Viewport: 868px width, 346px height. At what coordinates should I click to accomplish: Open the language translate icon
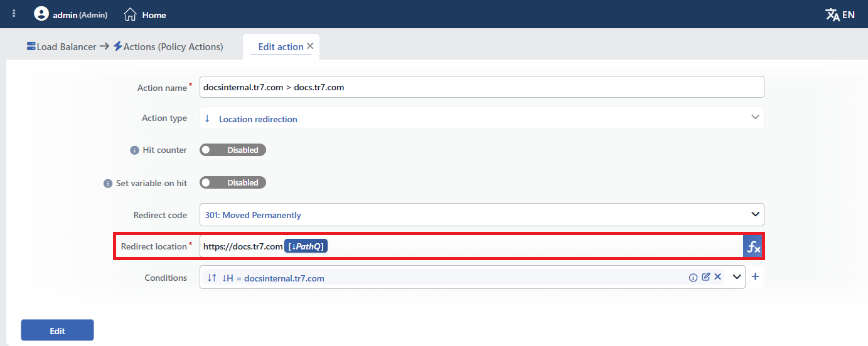(832, 14)
